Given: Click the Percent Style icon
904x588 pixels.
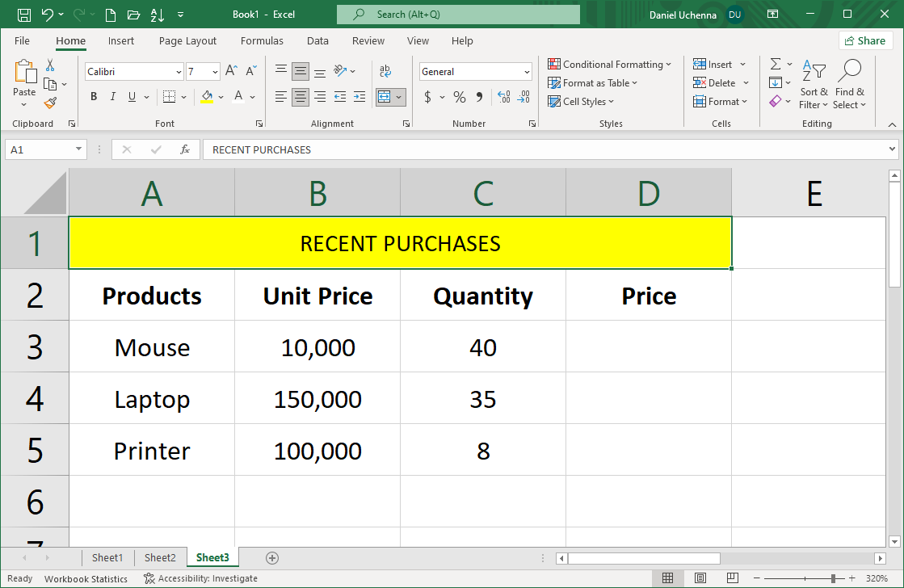Looking at the screenshot, I should point(459,96).
